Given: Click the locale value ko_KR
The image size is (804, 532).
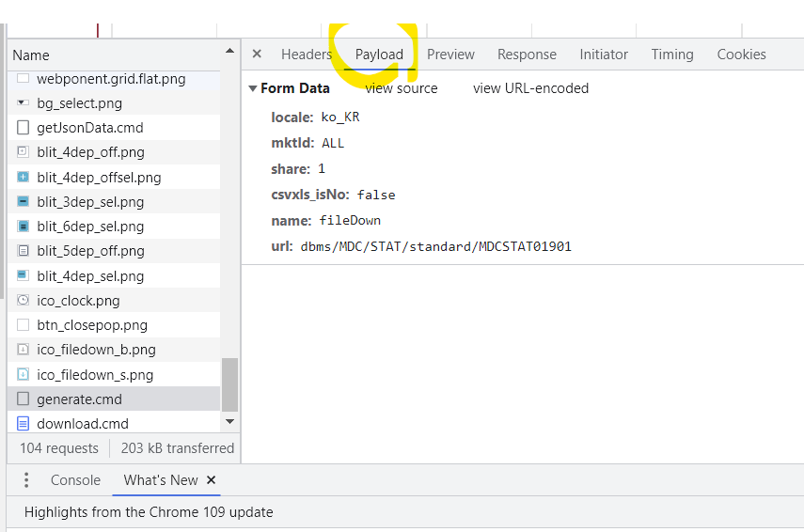Looking at the screenshot, I should 340,117.
